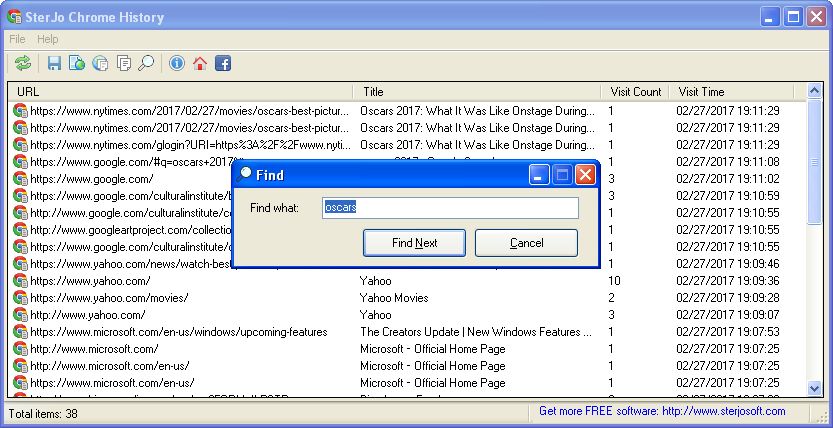Select the microsoft.com/en-us/windows/upcoming-features URL
This screenshot has width=833, height=428.
click(178, 332)
